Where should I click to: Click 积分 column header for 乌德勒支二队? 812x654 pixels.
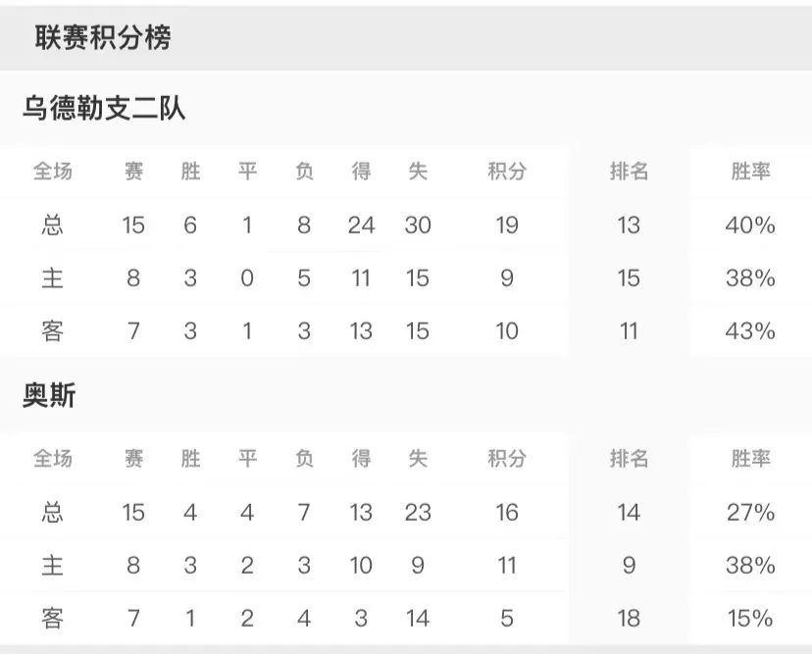pyautogui.click(x=506, y=172)
